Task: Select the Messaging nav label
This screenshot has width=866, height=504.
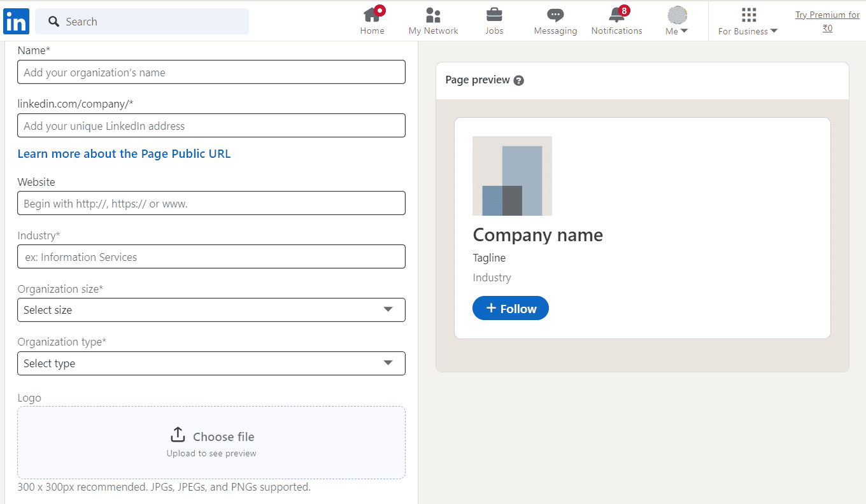Action: pyautogui.click(x=556, y=31)
